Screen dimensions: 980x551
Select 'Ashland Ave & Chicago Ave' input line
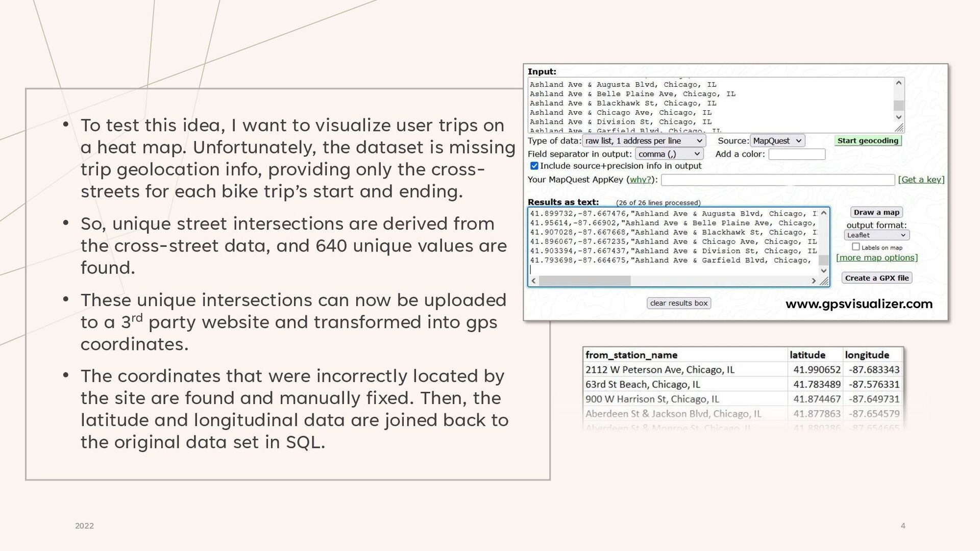click(x=620, y=113)
